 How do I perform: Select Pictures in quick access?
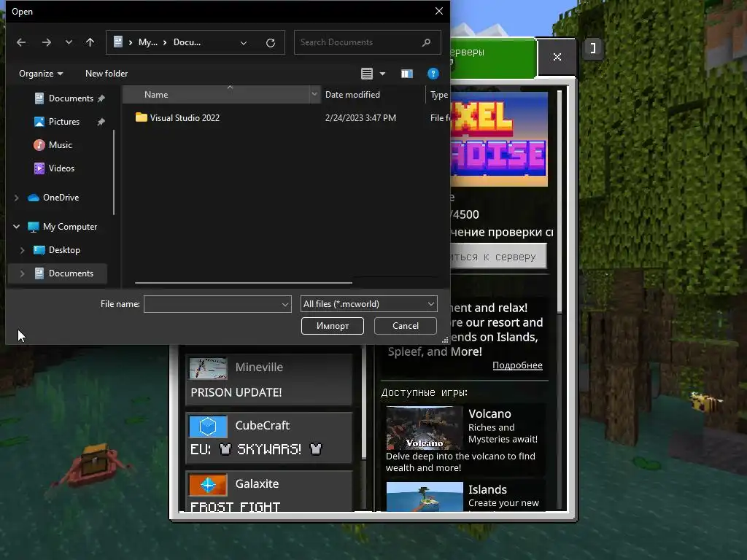[x=63, y=122]
